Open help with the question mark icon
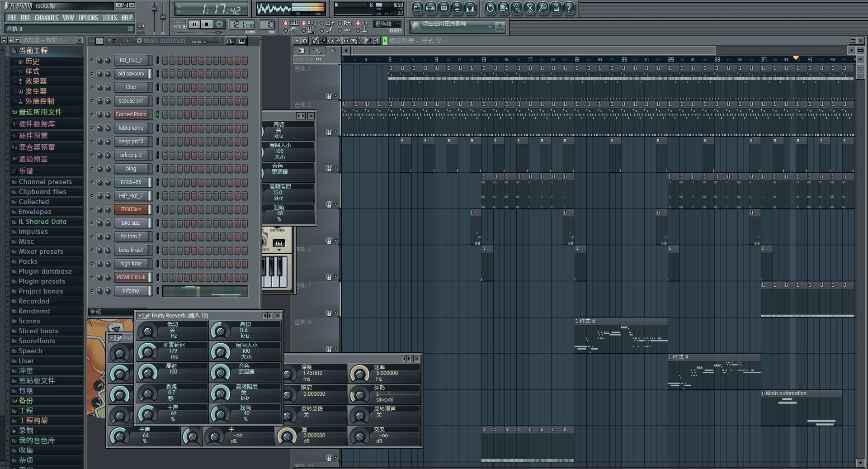 tap(569, 8)
